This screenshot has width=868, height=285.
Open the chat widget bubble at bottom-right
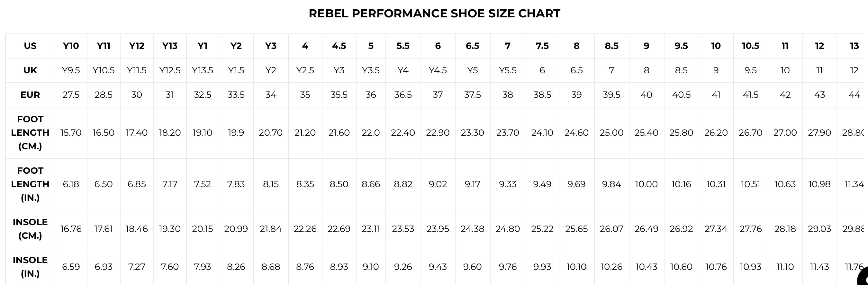pyautogui.click(x=863, y=278)
